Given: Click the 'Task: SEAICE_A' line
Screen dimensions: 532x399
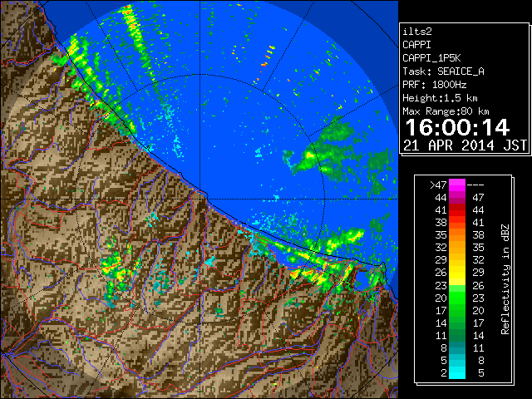Looking at the screenshot, I should click(443, 71).
